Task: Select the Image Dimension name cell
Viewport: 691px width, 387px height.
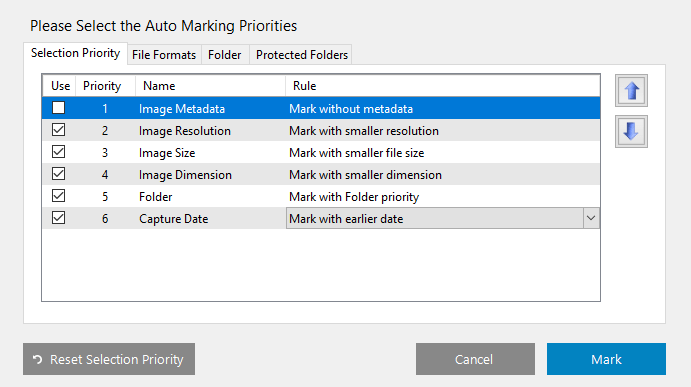Action: coord(210,175)
